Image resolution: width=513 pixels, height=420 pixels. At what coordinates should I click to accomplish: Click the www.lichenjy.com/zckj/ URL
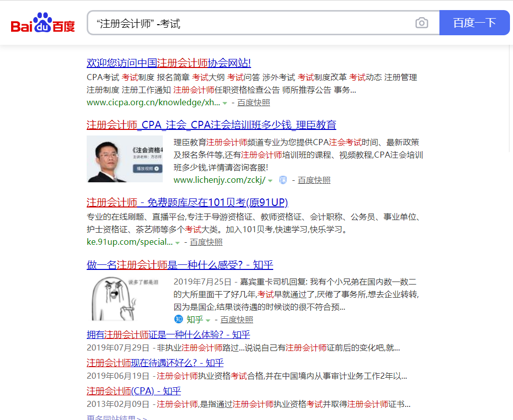click(219, 180)
